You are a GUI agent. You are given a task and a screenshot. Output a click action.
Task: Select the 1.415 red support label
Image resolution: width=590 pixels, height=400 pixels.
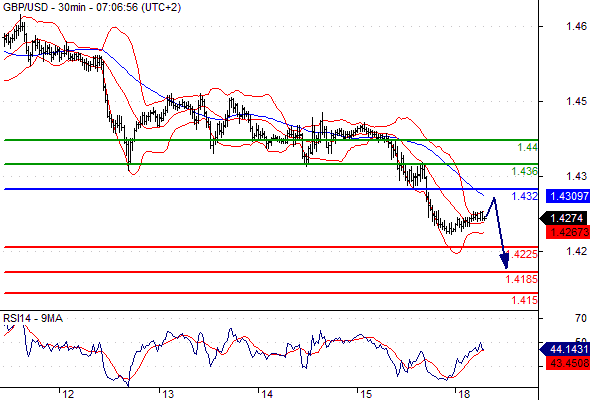pyautogui.click(x=525, y=300)
